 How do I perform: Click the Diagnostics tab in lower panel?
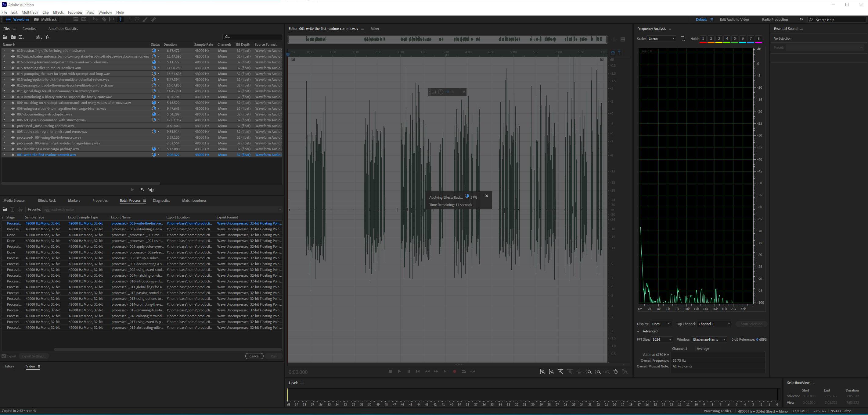pos(161,200)
